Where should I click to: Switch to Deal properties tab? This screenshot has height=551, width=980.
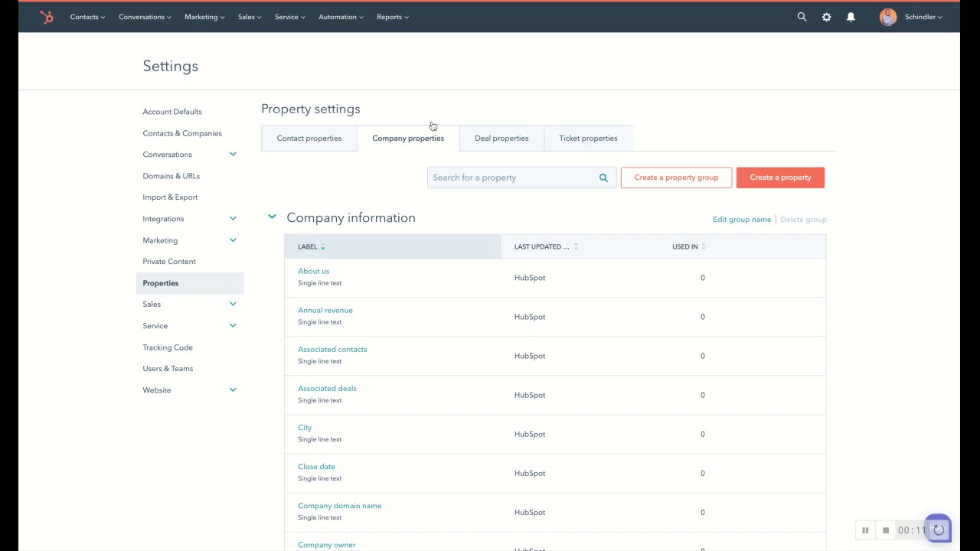(x=501, y=139)
